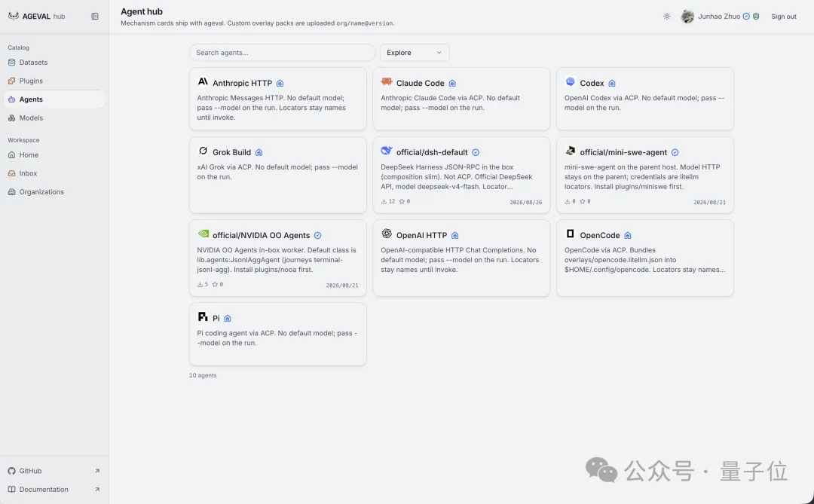Click the Home house icon

pyautogui.click(x=12, y=154)
